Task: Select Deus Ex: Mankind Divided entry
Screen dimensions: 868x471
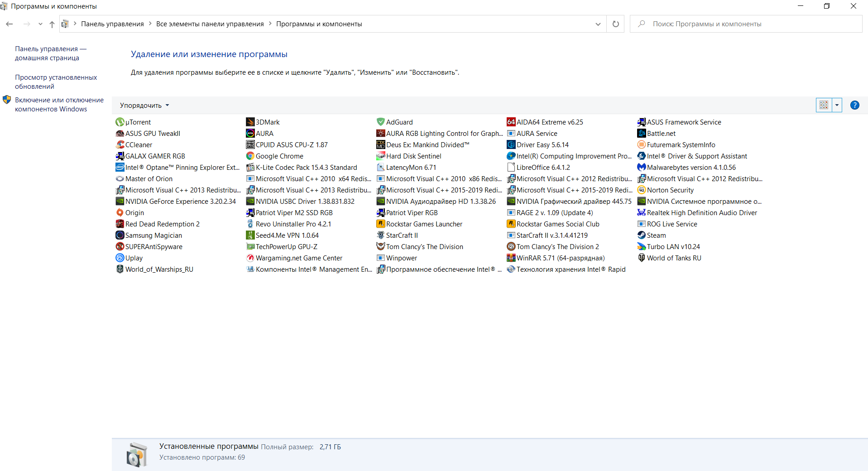Action: [x=423, y=145]
